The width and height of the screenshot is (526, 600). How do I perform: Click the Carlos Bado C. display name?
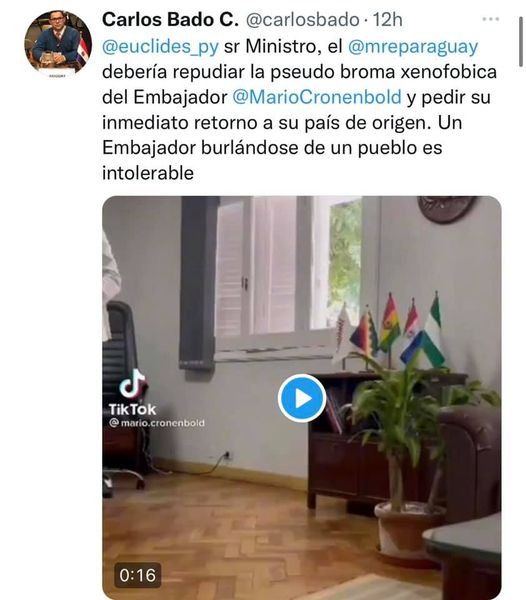(x=170, y=20)
